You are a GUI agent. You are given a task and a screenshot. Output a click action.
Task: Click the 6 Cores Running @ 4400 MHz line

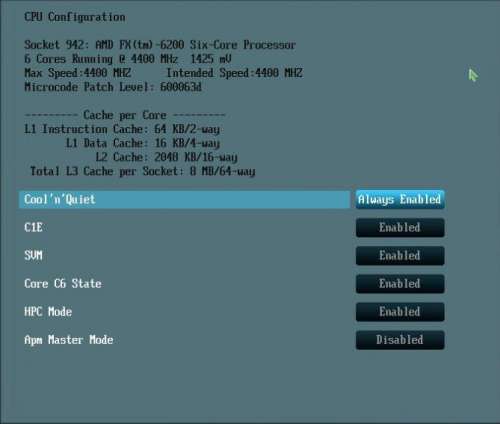point(128,59)
